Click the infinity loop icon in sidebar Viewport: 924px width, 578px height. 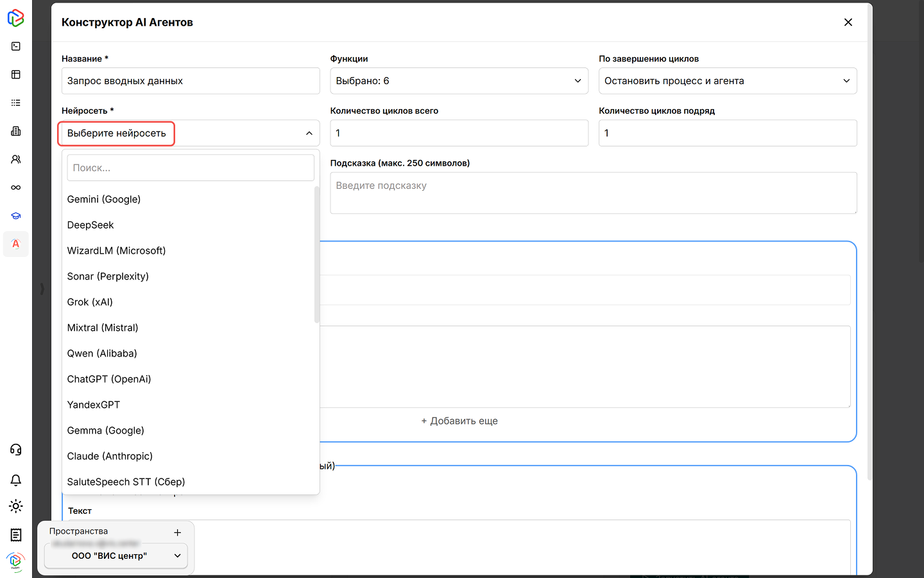coord(16,188)
